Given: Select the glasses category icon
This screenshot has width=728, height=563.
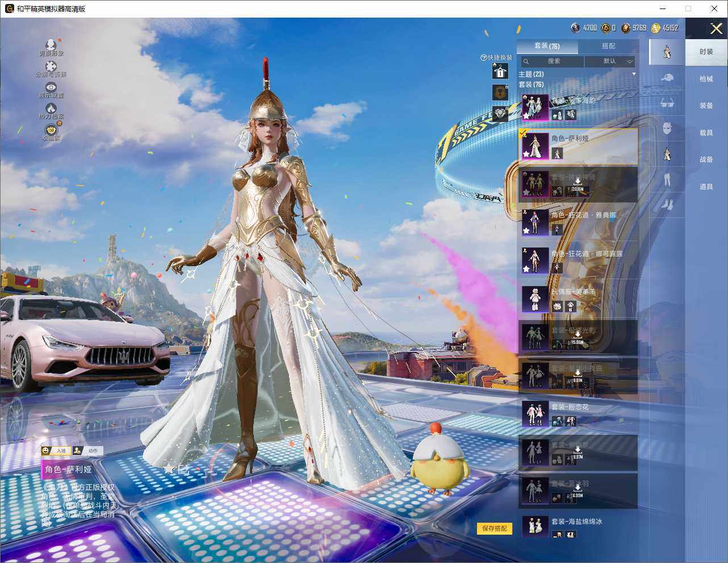Looking at the screenshot, I should point(667,103).
